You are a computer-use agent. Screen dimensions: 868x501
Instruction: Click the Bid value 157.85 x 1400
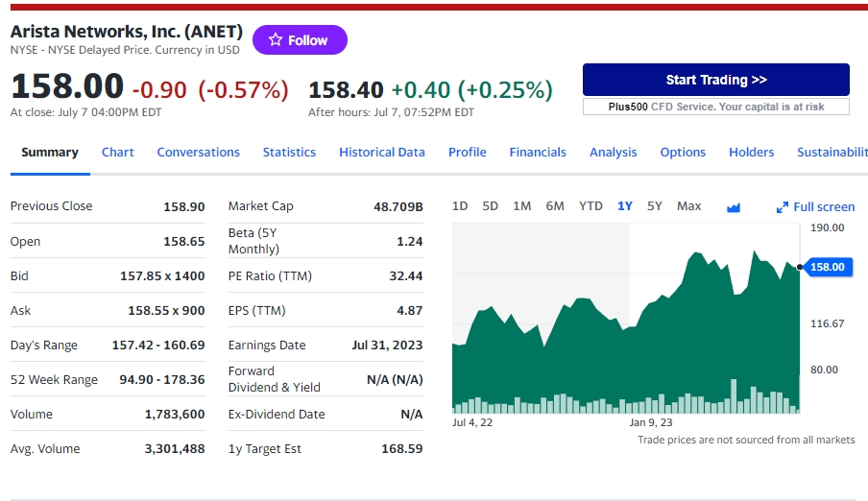(162, 275)
